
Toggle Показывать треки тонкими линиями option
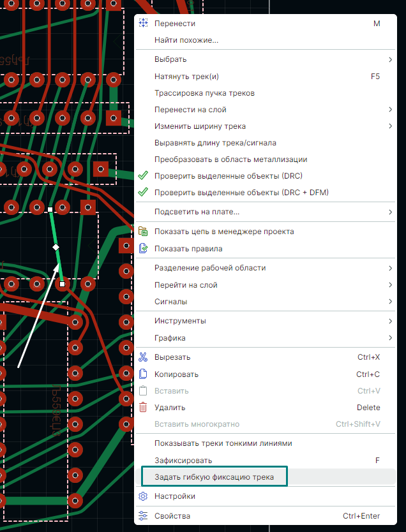coord(223,443)
